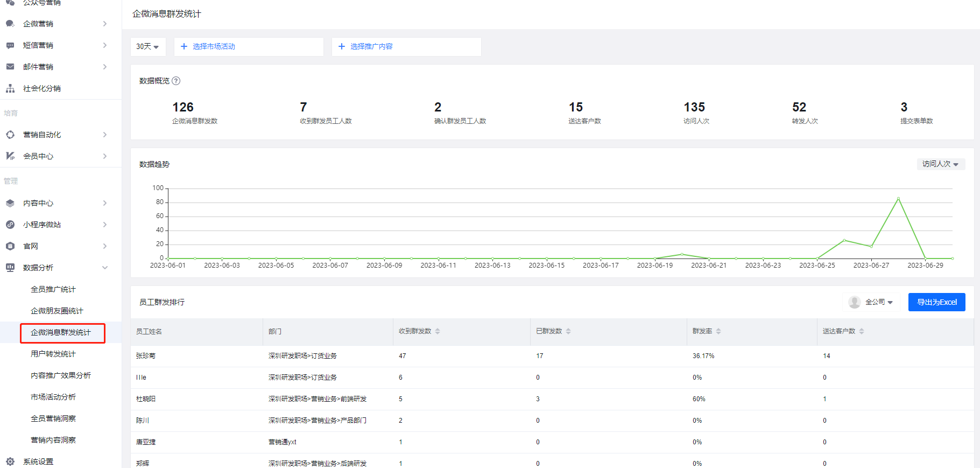This screenshot has width=980, height=468.
Task: Sort by 群发率 column arrows
Action: [718, 331]
